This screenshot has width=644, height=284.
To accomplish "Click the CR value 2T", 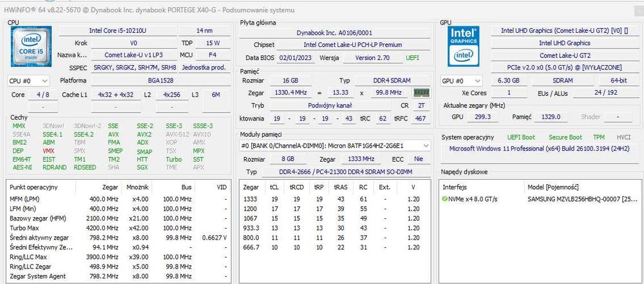I will point(421,105).
